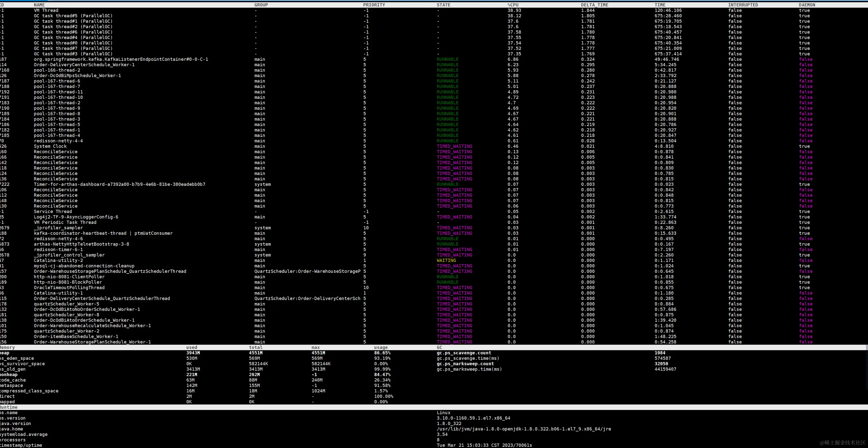Click the _jprofiler_sampler thread name
This screenshot has width=868, height=448.
pos(58,228)
